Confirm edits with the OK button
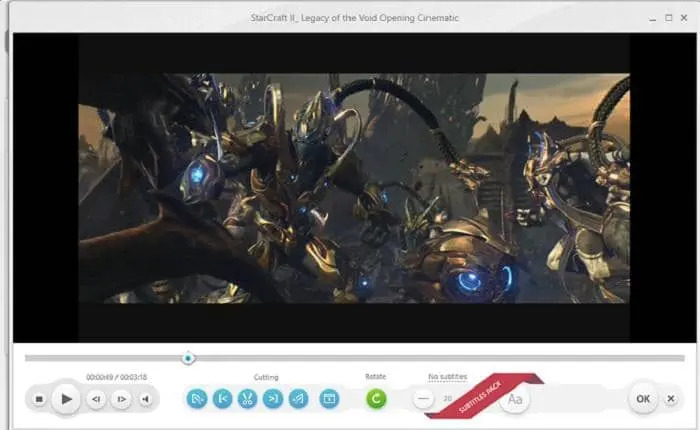The image size is (700, 430). coord(643,399)
